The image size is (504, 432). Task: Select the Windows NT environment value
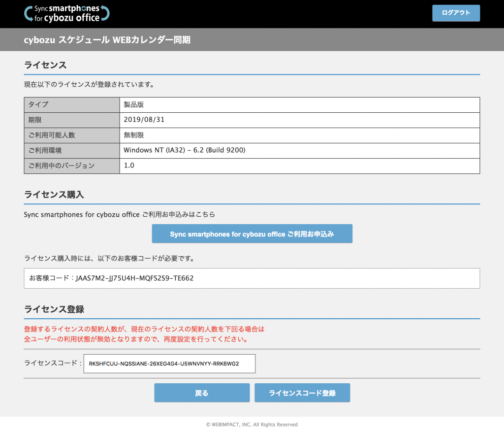point(184,150)
